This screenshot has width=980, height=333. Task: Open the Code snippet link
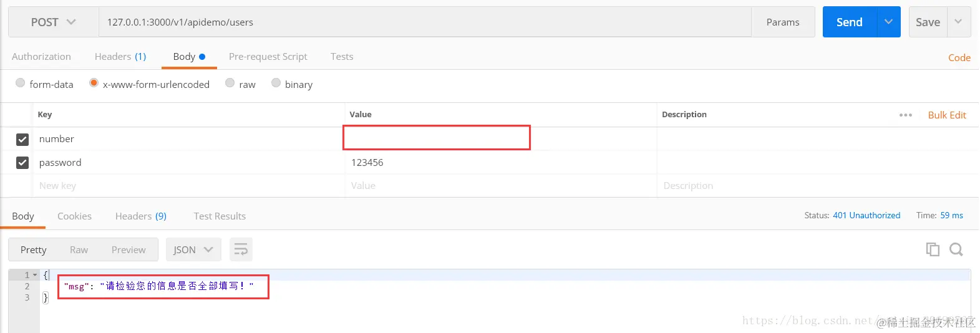pos(959,57)
